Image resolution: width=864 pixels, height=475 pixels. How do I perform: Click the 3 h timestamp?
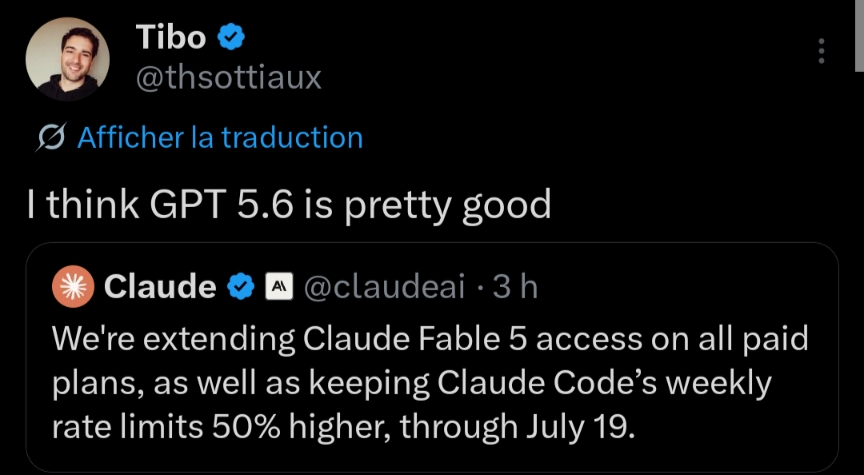pyautogui.click(x=515, y=287)
